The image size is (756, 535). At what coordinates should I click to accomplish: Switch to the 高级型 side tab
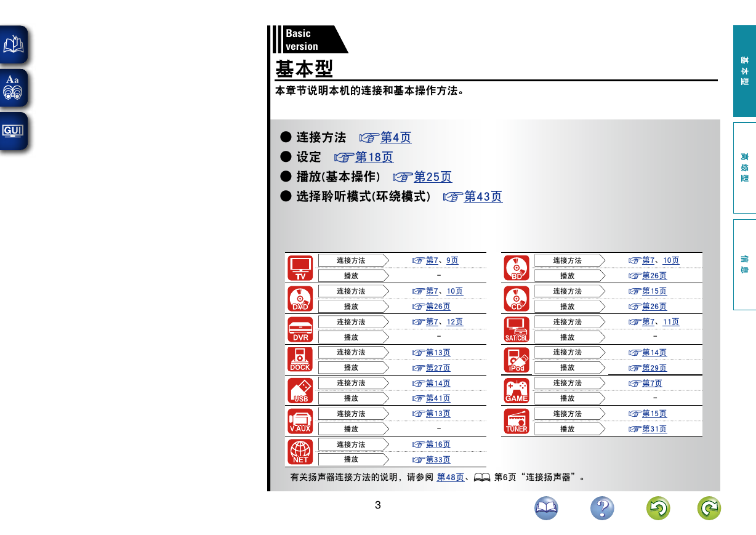coord(744,167)
